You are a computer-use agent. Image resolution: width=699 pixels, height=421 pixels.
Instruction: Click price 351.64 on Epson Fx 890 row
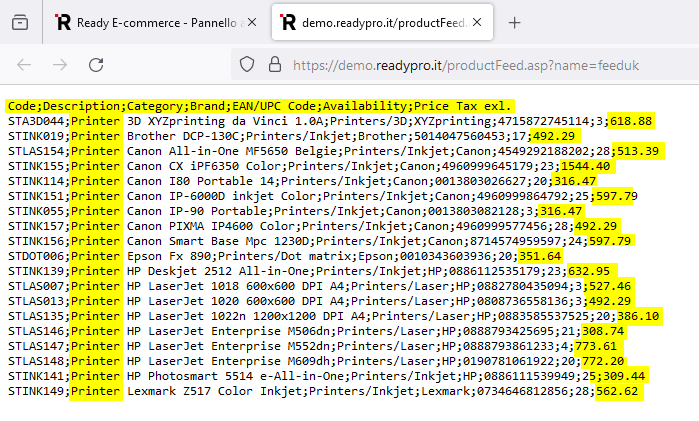(540, 256)
